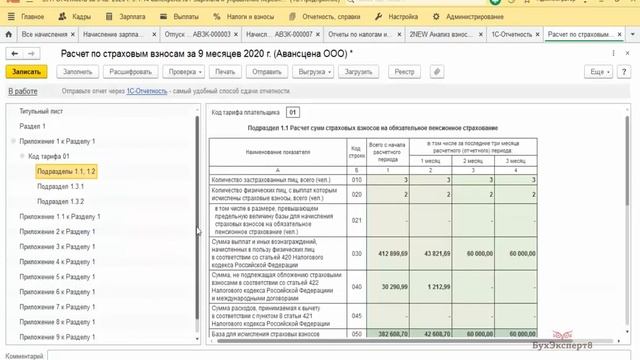Viewport: 640px width, 360px height.
Task: Open help with the question mark button
Action: [x=624, y=72]
